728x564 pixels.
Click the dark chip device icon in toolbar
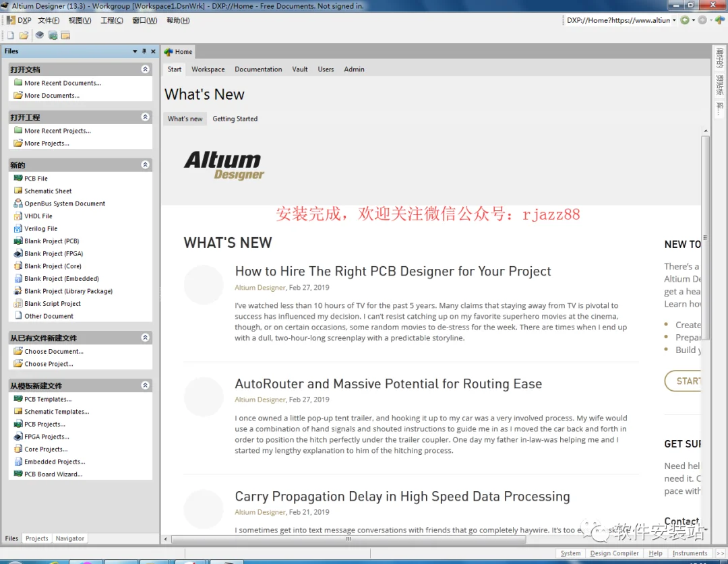pyautogui.click(x=40, y=35)
